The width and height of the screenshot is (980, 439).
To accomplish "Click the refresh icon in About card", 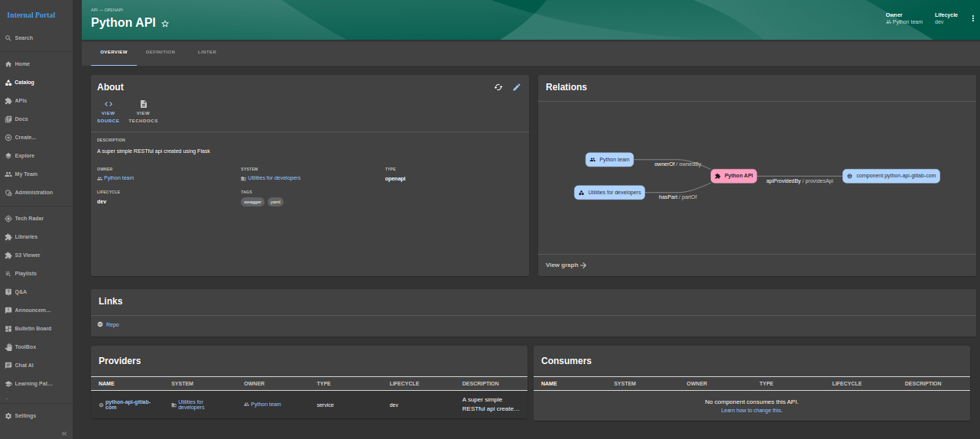I will coord(498,87).
